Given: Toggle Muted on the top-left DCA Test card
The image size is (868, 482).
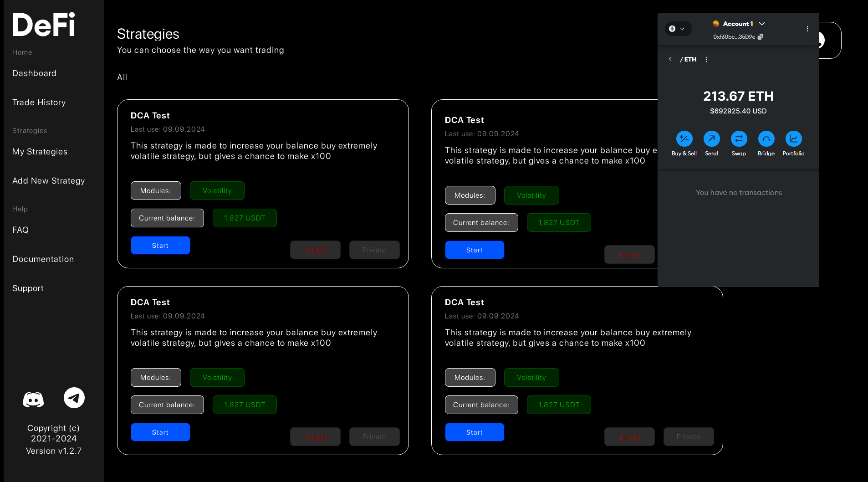Looking at the screenshot, I should click(315, 250).
